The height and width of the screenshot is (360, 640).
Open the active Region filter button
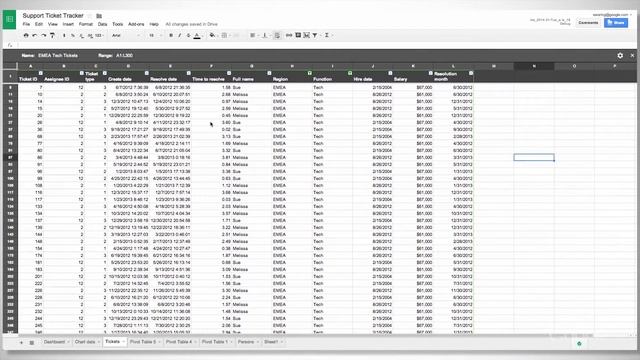point(309,73)
